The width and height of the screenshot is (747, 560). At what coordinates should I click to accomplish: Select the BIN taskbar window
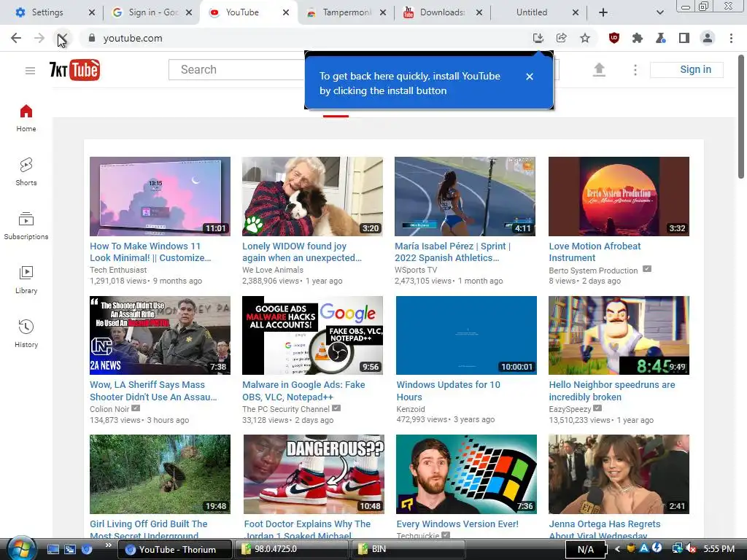409,550
